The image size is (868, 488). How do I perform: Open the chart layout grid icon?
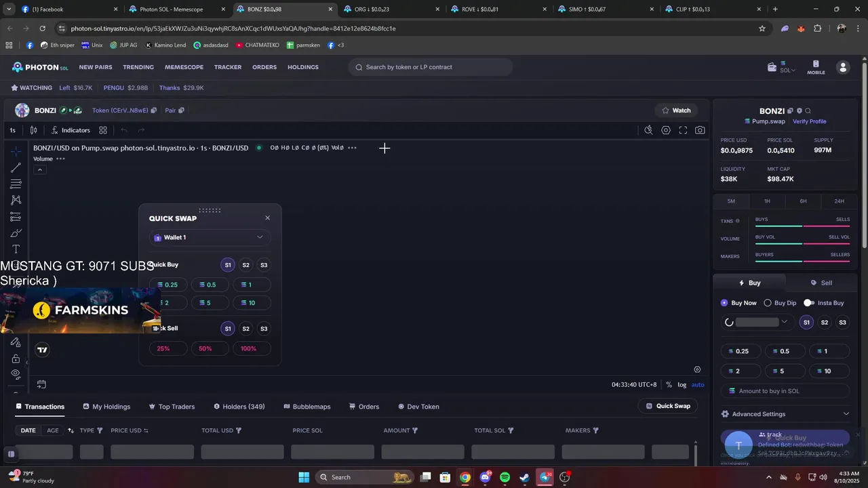103,130
